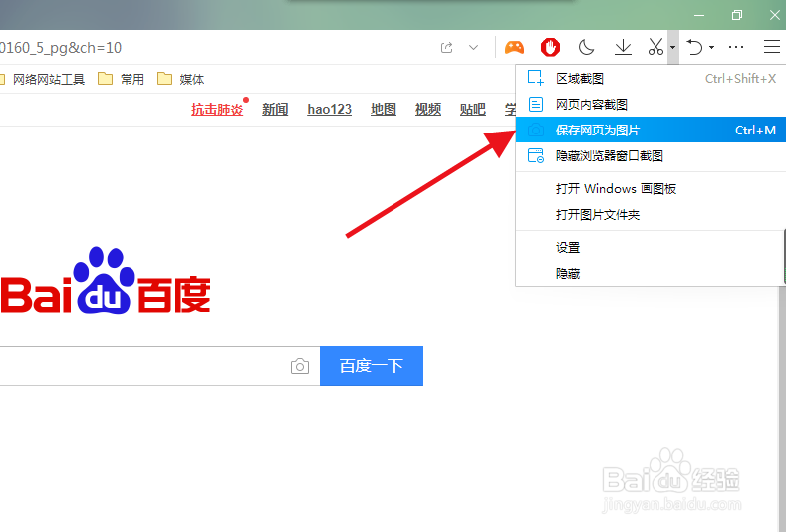Open the downloads arrow icon
Screen dimensions: 786x532
[623, 47]
